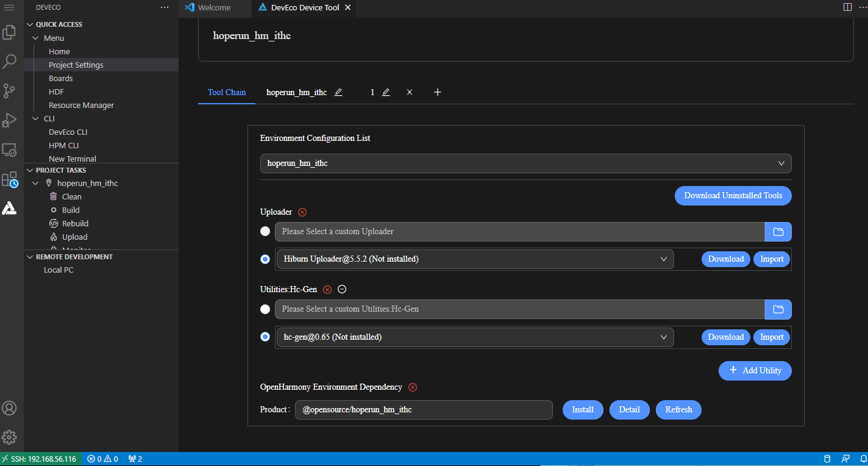The image size is (868, 466).
Task: Collapse the Menu tree node
Action: pyautogui.click(x=36, y=38)
